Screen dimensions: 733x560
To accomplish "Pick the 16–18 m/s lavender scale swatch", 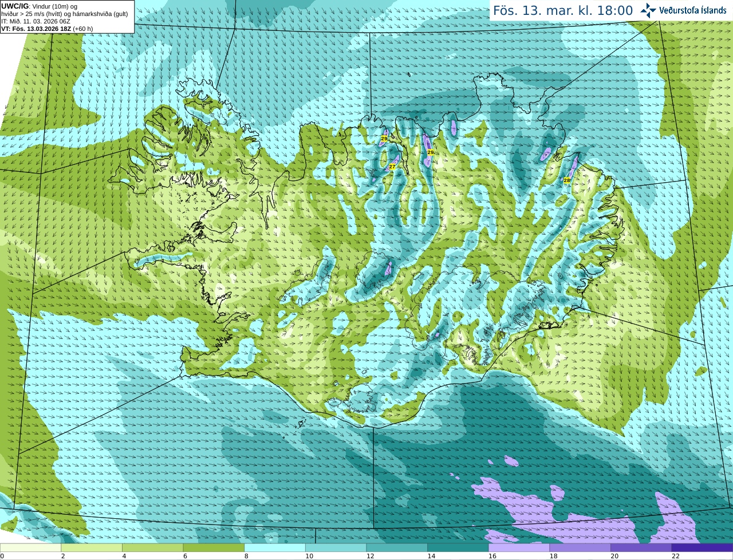I will pos(519,548).
